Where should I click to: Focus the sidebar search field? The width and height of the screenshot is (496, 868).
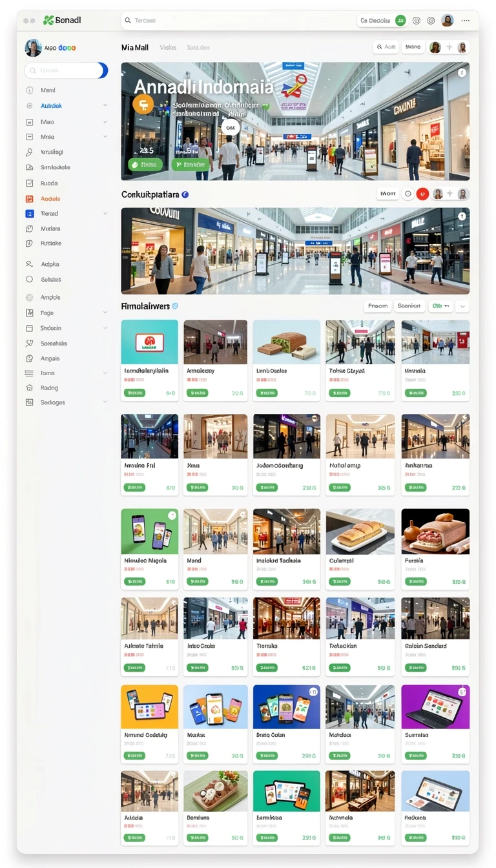(66, 70)
